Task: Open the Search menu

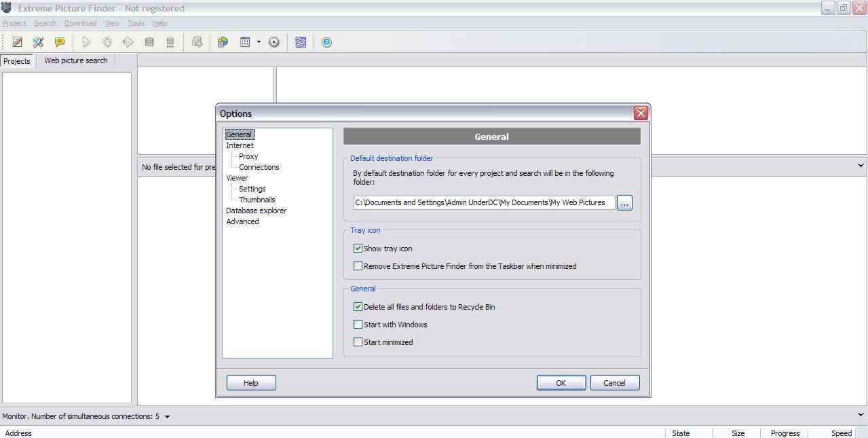Action: 45,23
